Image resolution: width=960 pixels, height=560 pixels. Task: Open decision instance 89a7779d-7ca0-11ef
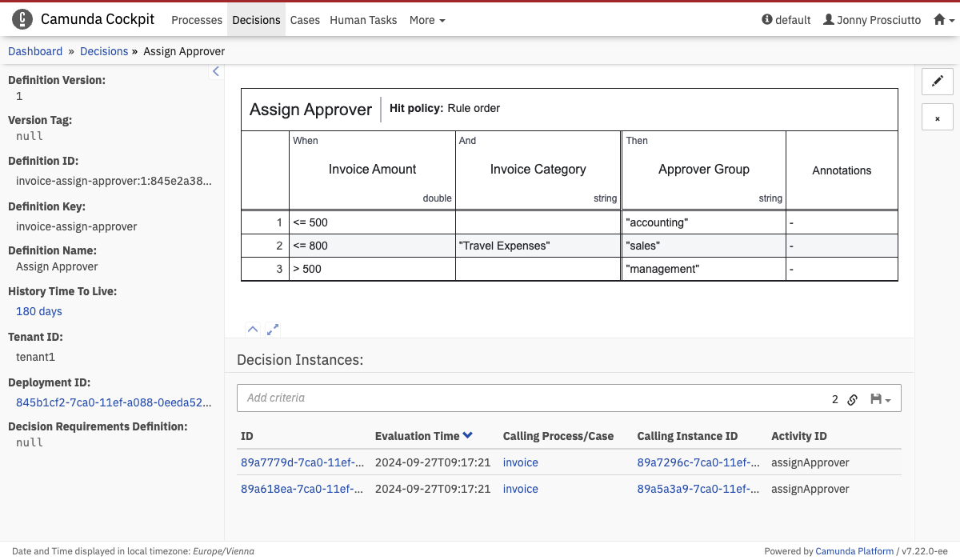[302, 462]
